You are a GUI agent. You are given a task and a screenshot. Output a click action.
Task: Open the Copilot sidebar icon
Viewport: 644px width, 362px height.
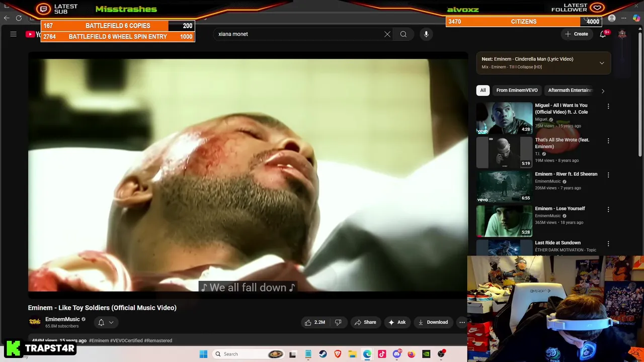tap(636, 18)
